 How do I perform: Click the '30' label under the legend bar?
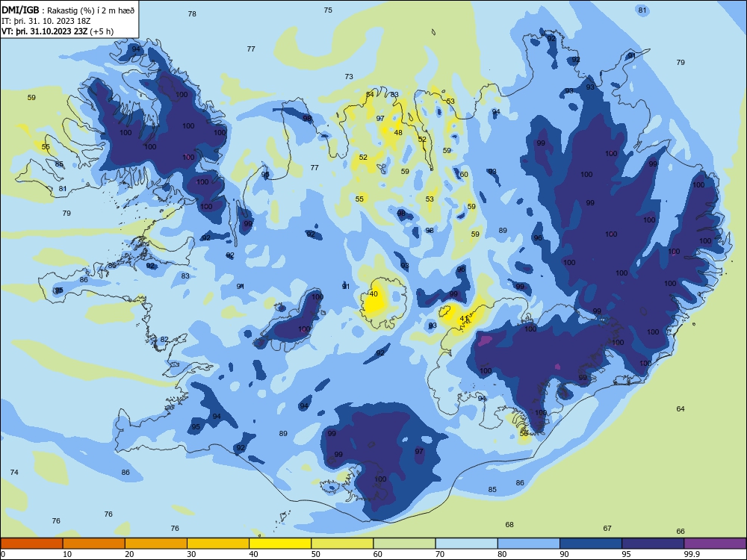click(191, 554)
